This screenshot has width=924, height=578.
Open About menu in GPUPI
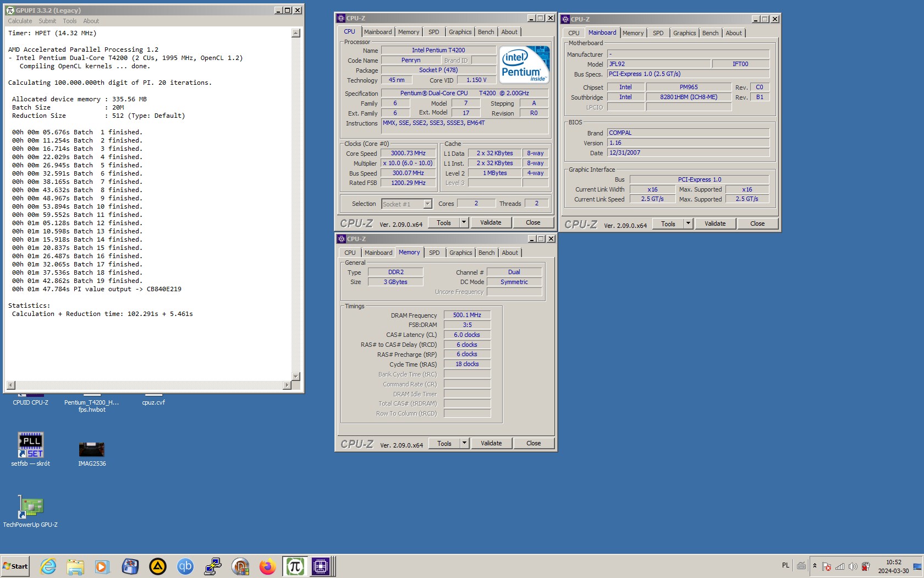(x=91, y=21)
